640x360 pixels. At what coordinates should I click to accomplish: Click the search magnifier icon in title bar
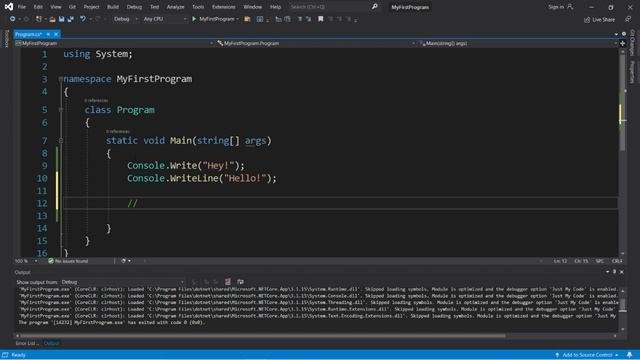pyautogui.click(x=374, y=7)
